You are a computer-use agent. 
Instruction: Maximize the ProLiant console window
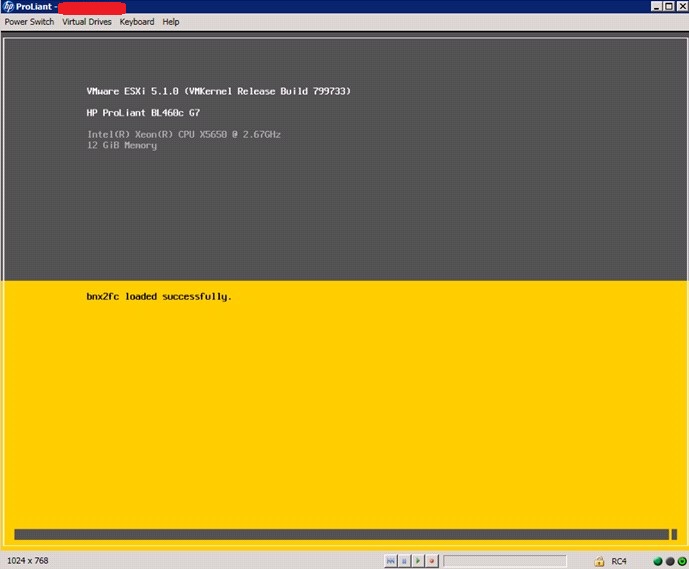(x=669, y=7)
